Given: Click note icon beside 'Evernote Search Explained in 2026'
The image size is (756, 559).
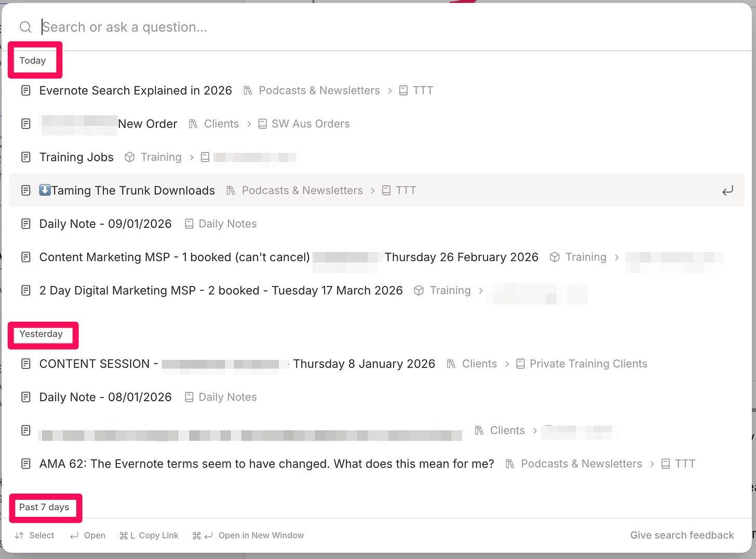Looking at the screenshot, I should click(x=25, y=90).
